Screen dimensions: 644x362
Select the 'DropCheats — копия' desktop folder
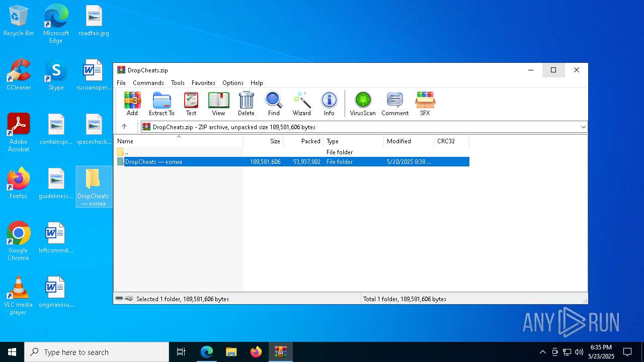(94, 187)
